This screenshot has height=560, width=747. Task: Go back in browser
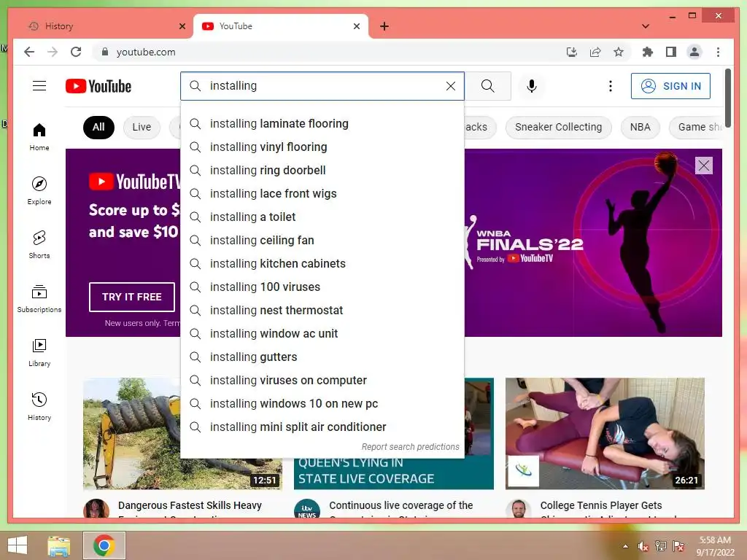click(29, 52)
